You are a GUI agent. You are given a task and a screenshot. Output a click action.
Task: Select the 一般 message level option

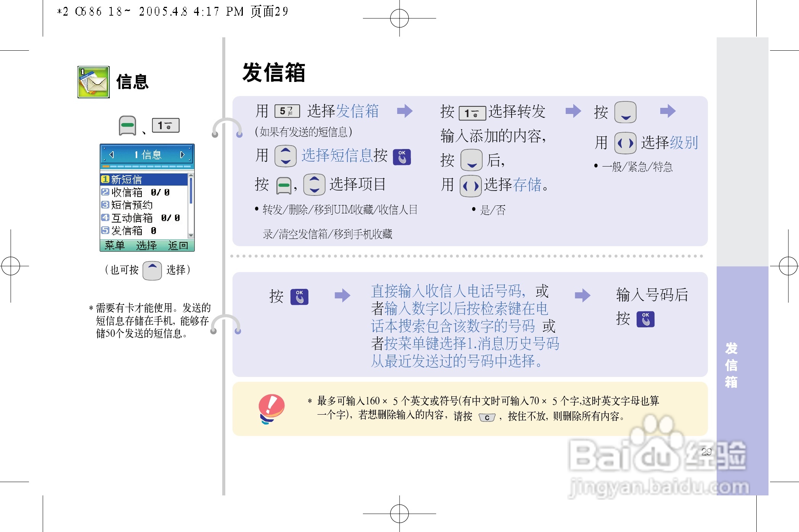(612, 167)
